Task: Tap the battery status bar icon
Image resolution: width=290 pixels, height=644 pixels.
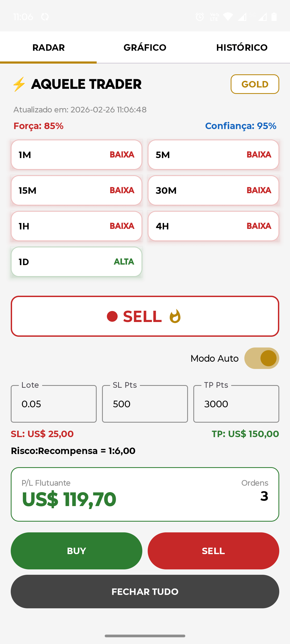Action: 274,17
